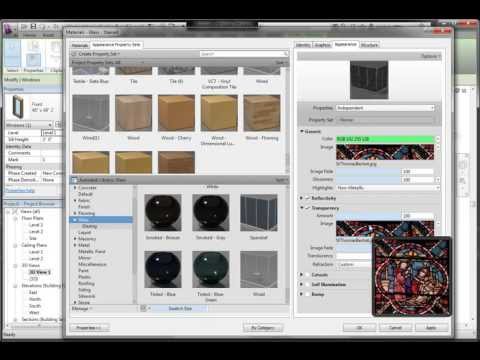Viewport: 480px width, 360px height.
Task: Open the Create Property Set dropdown
Action: pyautogui.click(x=99, y=54)
